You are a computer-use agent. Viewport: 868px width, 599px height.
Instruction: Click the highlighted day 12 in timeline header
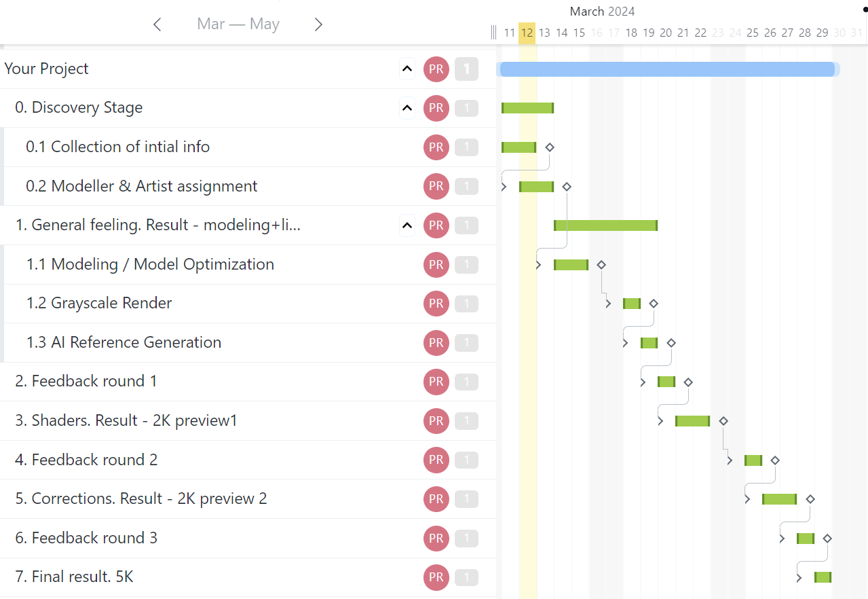click(x=527, y=33)
